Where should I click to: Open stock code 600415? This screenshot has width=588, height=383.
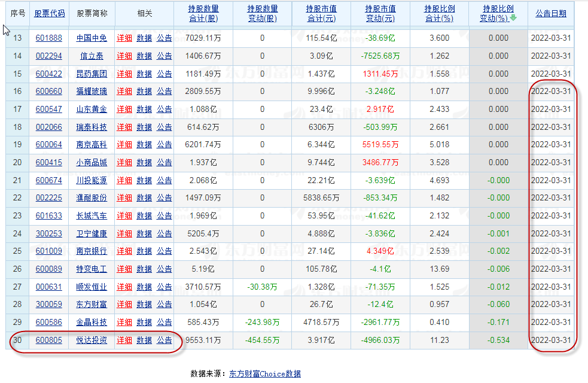48,163
